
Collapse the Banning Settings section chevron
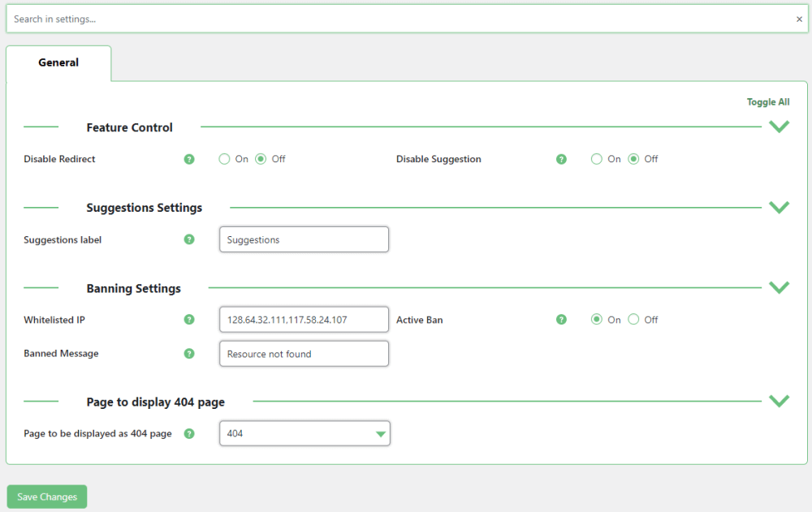[779, 288]
